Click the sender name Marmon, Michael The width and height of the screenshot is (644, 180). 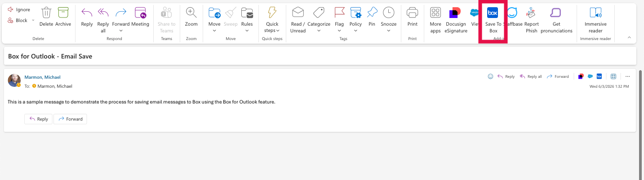42,77
